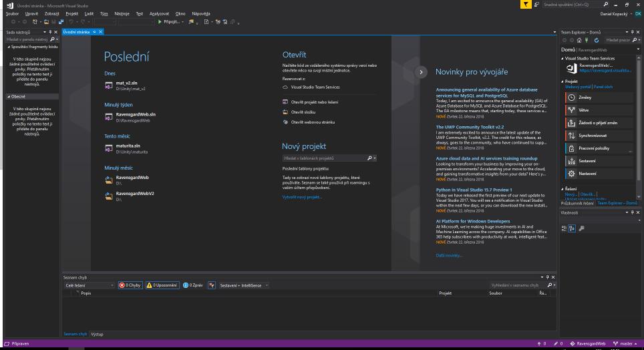The width and height of the screenshot is (644, 350).
Task: Click the news panel collapse arrow
Action: coord(421,72)
